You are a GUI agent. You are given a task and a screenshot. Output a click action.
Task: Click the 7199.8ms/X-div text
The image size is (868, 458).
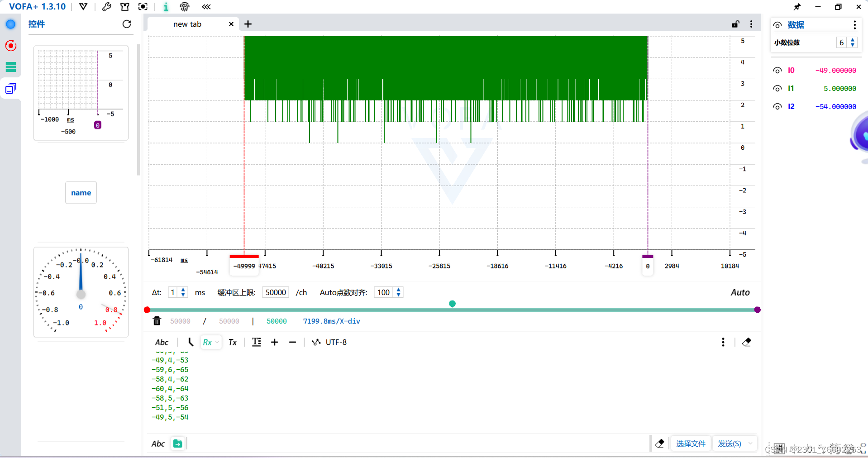click(332, 321)
